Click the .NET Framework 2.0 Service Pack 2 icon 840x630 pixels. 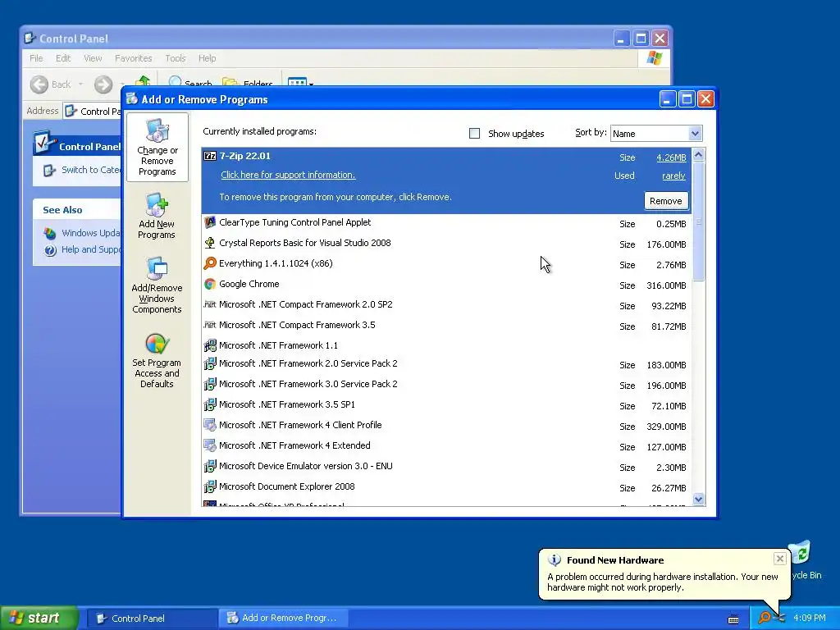click(210, 363)
